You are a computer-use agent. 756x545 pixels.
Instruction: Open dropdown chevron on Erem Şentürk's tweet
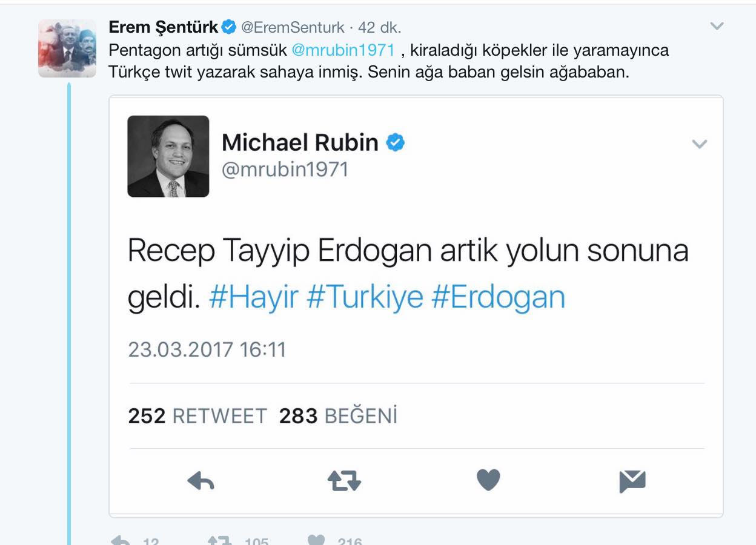717,26
